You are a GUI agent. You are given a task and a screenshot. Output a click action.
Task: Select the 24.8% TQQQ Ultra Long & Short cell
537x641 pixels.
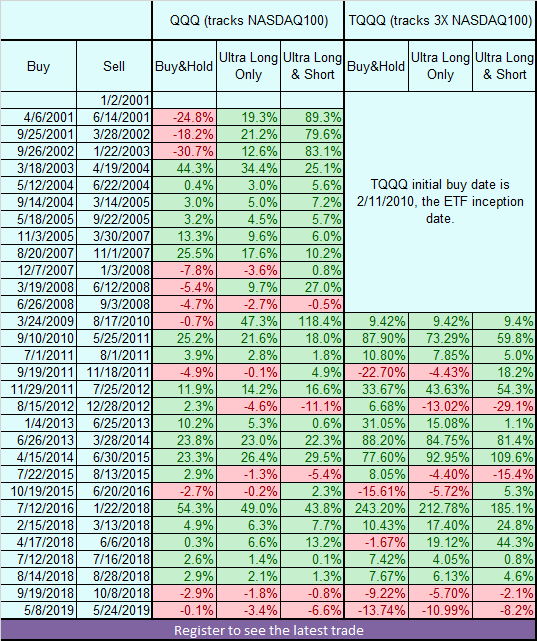[504, 525]
